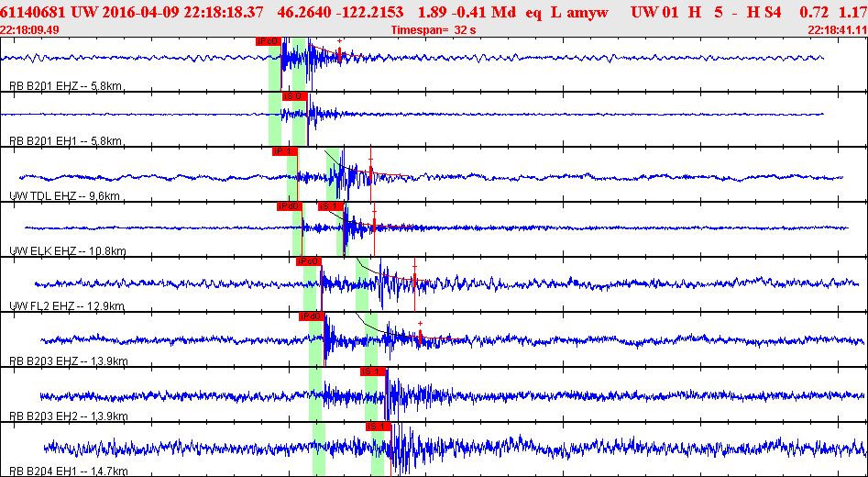Click the red coda end marker on UW ELK EHZ

click(374, 223)
